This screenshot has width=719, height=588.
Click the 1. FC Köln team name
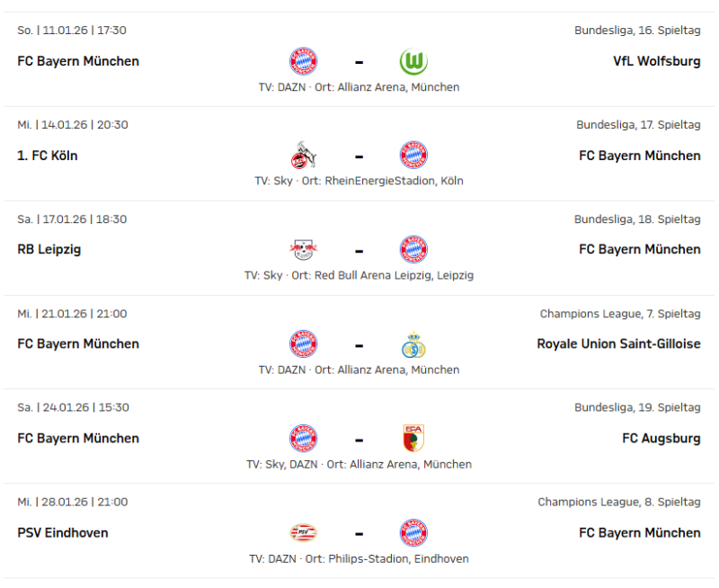click(48, 156)
